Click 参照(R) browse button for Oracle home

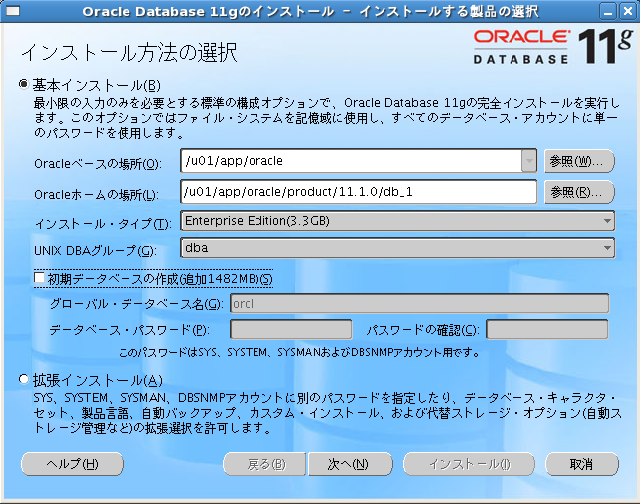pyautogui.click(x=579, y=192)
